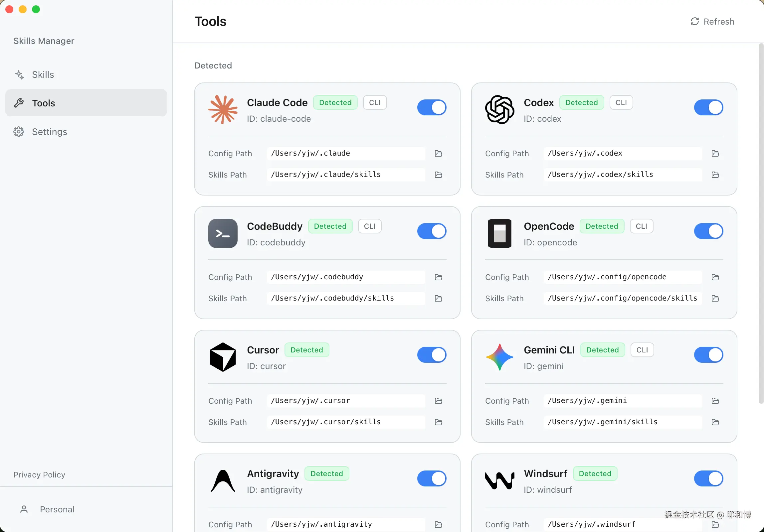This screenshot has width=764, height=532.
Task: Disable the Windsurf toggle switch
Action: (x=708, y=478)
